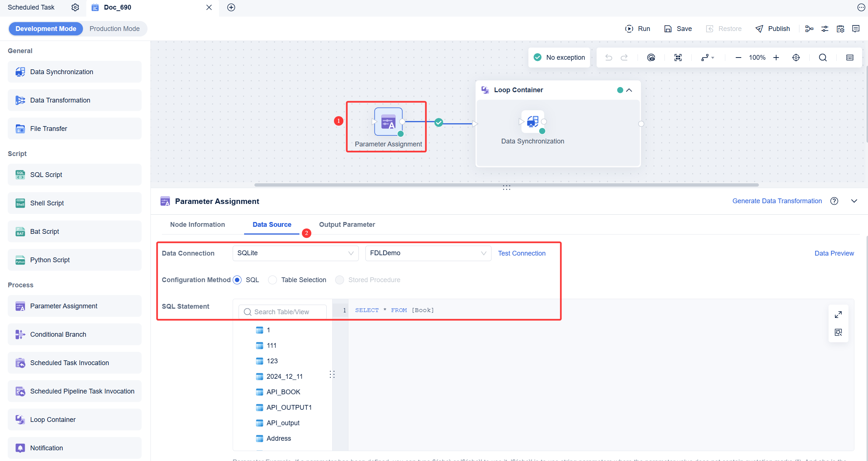This screenshot has height=461, width=868.
Task: Click the Publish button
Action: tap(772, 29)
